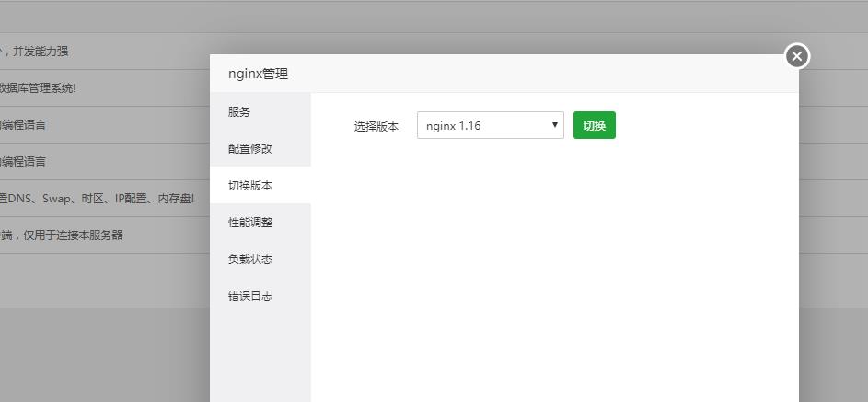
Task: Select the 切换版本 tab
Action: (x=260, y=185)
